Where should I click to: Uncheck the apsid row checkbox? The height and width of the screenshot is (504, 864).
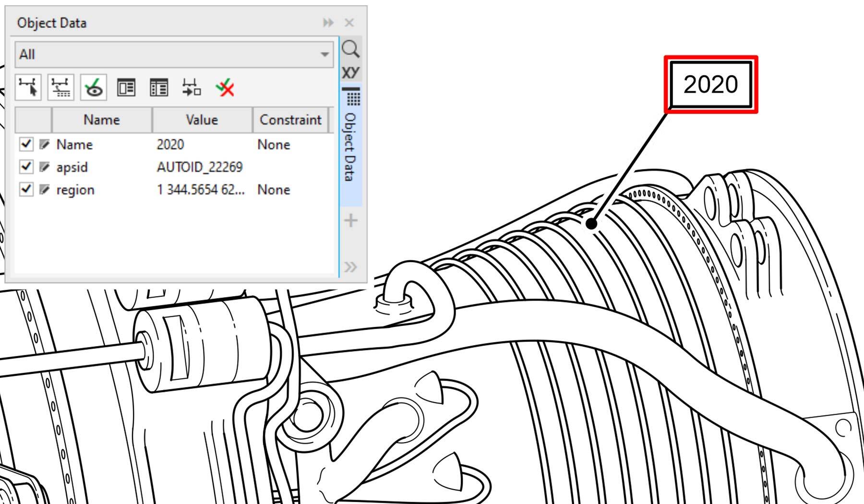(26, 167)
